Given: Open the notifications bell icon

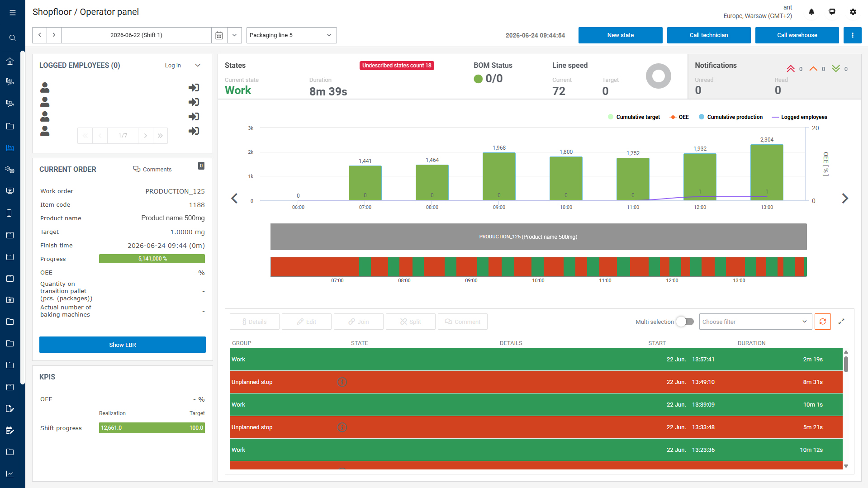Looking at the screenshot, I should tap(811, 12).
